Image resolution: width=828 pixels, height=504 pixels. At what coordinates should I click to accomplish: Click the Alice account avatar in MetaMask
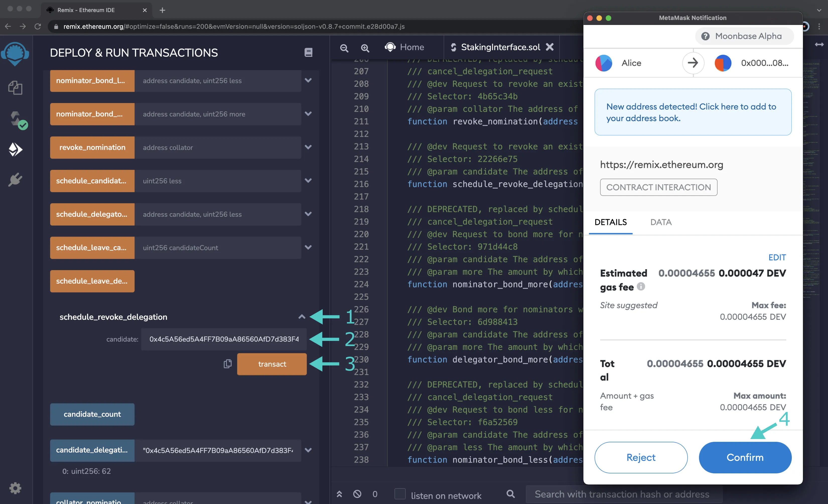(603, 63)
